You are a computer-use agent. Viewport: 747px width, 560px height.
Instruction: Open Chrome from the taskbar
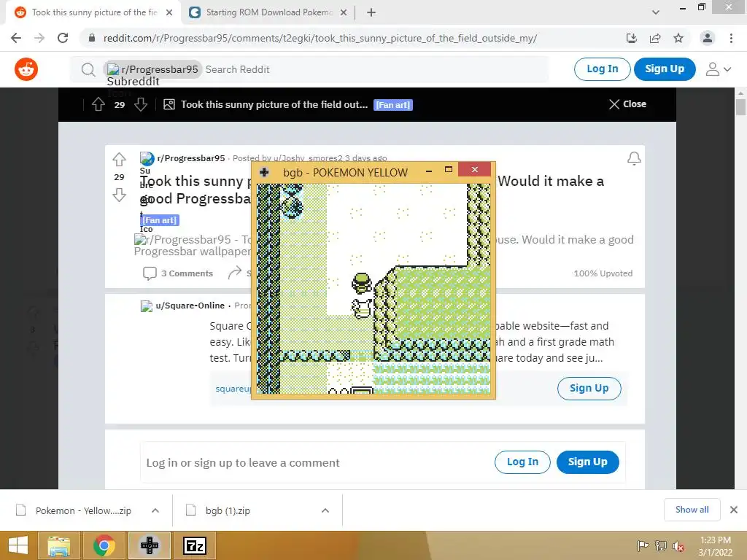pyautogui.click(x=104, y=545)
